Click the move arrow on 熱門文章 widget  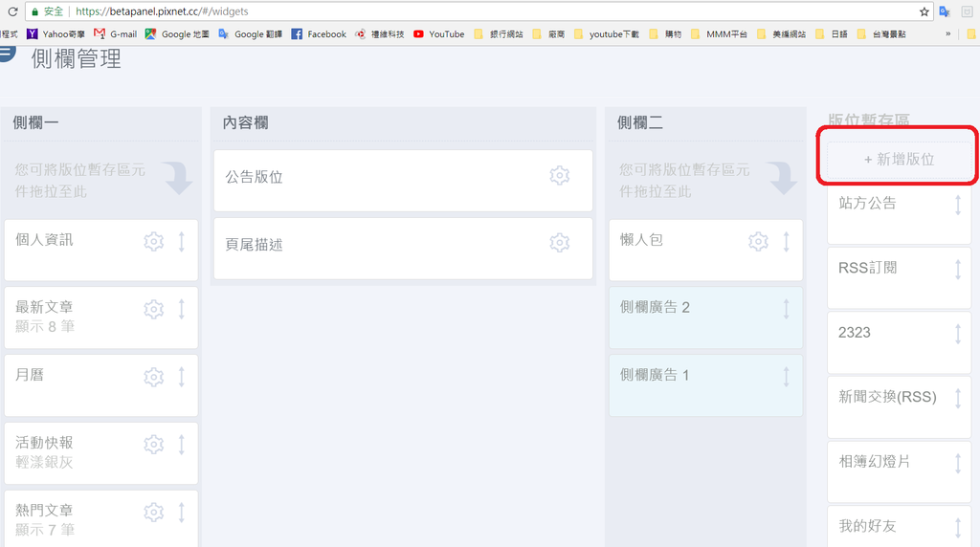point(182,512)
